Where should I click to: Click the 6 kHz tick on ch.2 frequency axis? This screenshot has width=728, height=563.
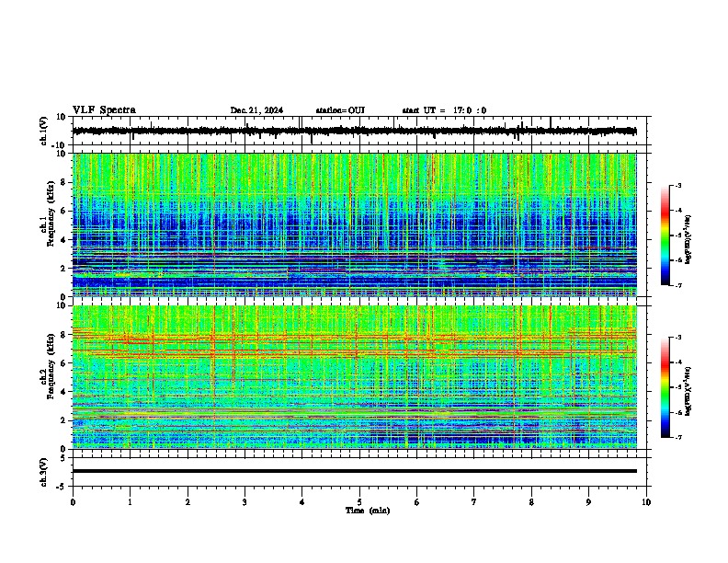pyautogui.click(x=63, y=363)
